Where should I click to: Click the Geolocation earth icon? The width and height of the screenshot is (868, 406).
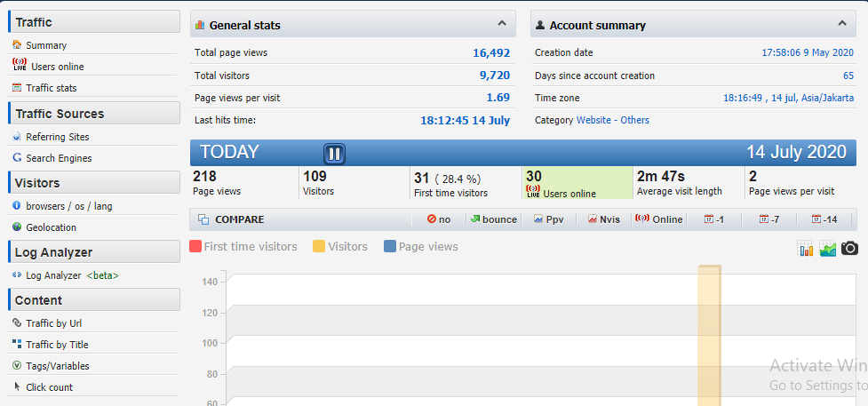tap(17, 227)
